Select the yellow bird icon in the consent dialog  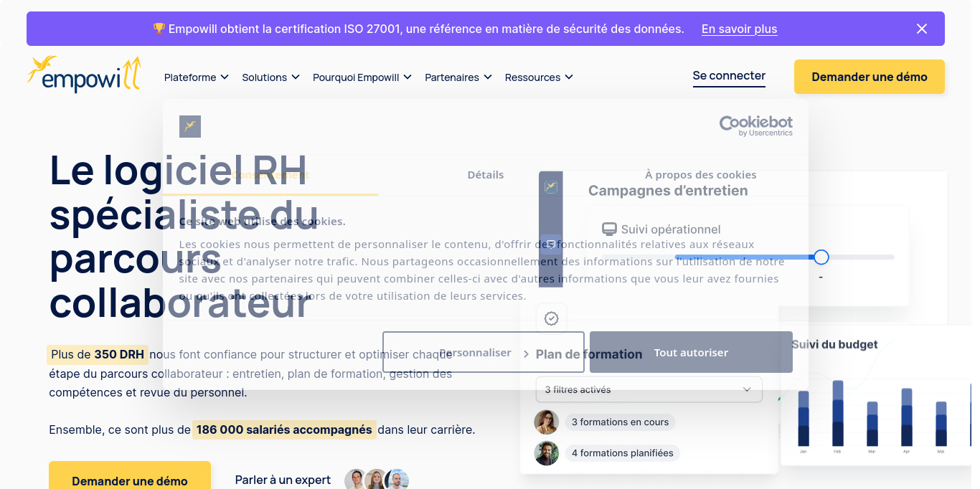pyautogui.click(x=190, y=126)
